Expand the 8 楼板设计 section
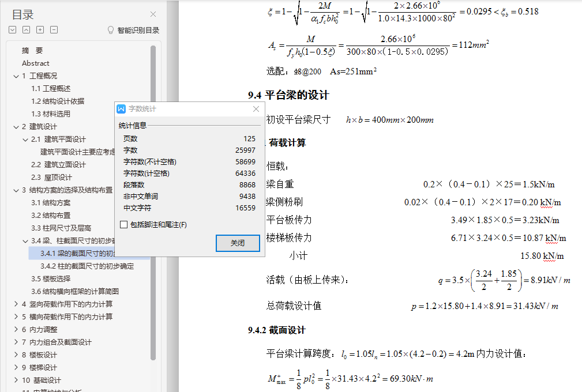 [16, 355]
